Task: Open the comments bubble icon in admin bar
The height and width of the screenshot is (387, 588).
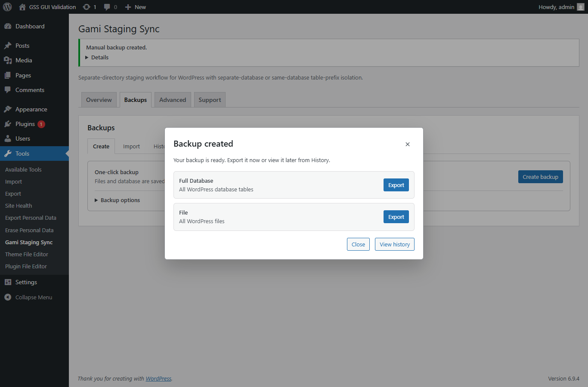Action: click(x=107, y=7)
